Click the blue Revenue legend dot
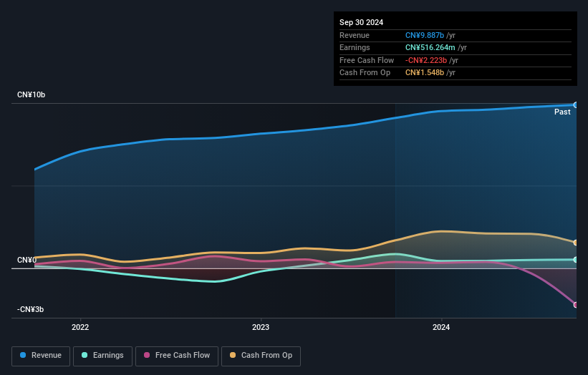Image resolution: width=588 pixels, height=375 pixels. coord(23,355)
